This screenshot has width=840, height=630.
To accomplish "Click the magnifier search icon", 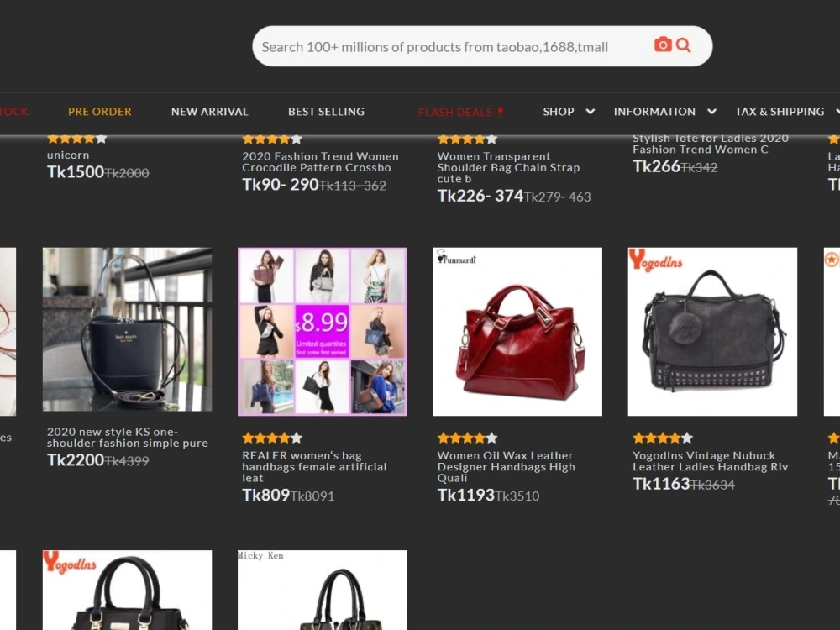I will (x=684, y=45).
